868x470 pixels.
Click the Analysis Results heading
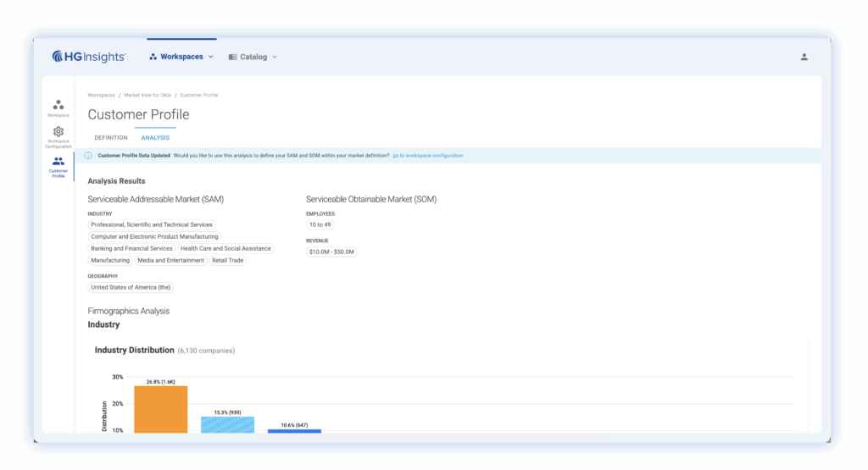pyautogui.click(x=116, y=181)
